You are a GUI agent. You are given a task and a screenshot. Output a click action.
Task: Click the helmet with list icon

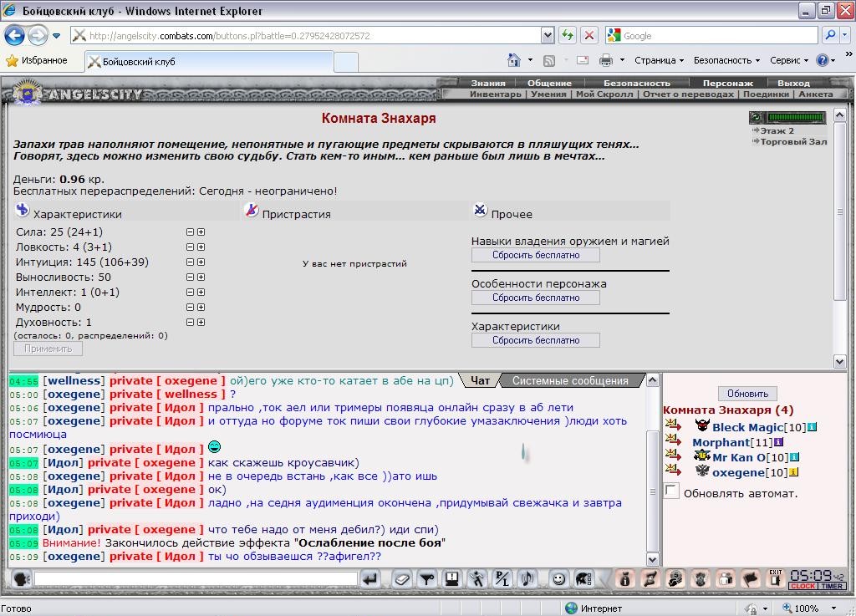pos(583,579)
